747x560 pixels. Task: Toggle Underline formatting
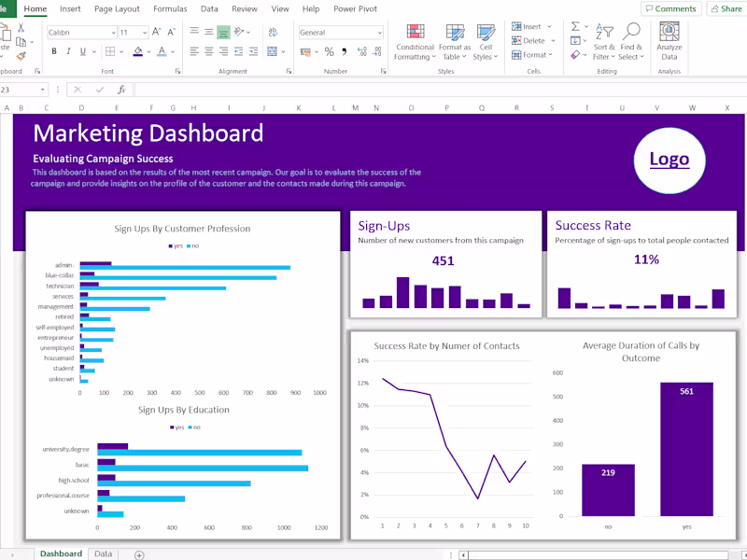point(83,51)
